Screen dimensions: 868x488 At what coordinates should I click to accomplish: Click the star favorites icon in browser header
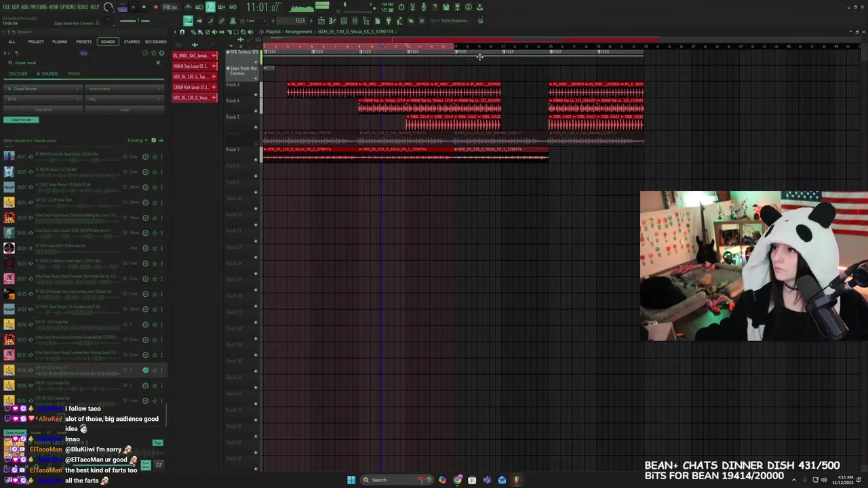click(153, 53)
